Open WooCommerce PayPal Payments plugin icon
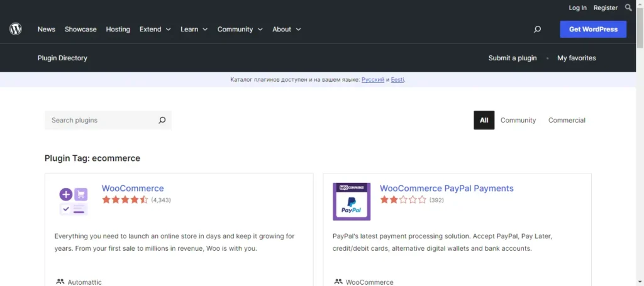644x286 pixels. point(352,202)
